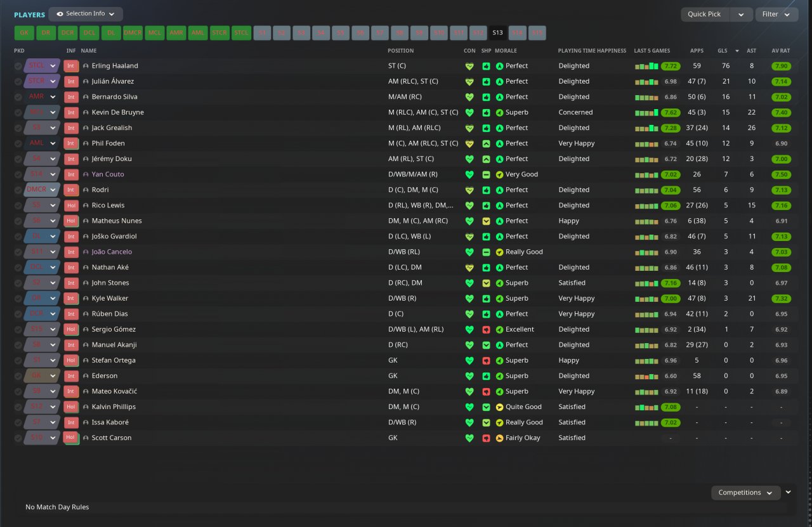Toggle the selection tick for Kalvin Phillips
Image resolution: width=812 pixels, height=527 pixels.
18,407
